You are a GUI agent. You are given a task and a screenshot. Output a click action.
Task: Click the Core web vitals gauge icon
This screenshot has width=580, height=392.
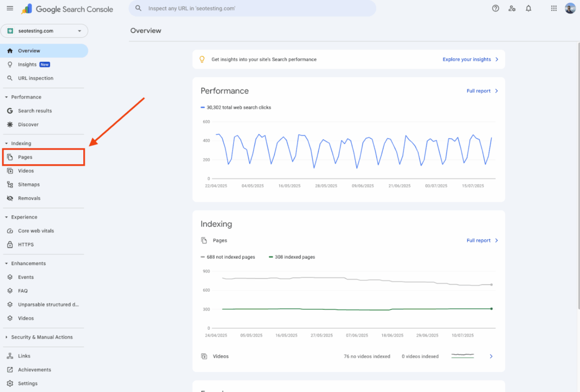[x=10, y=231]
